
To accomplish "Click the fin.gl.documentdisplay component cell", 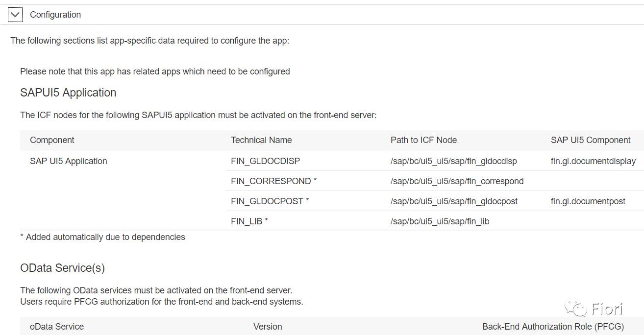I will (x=593, y=161).
